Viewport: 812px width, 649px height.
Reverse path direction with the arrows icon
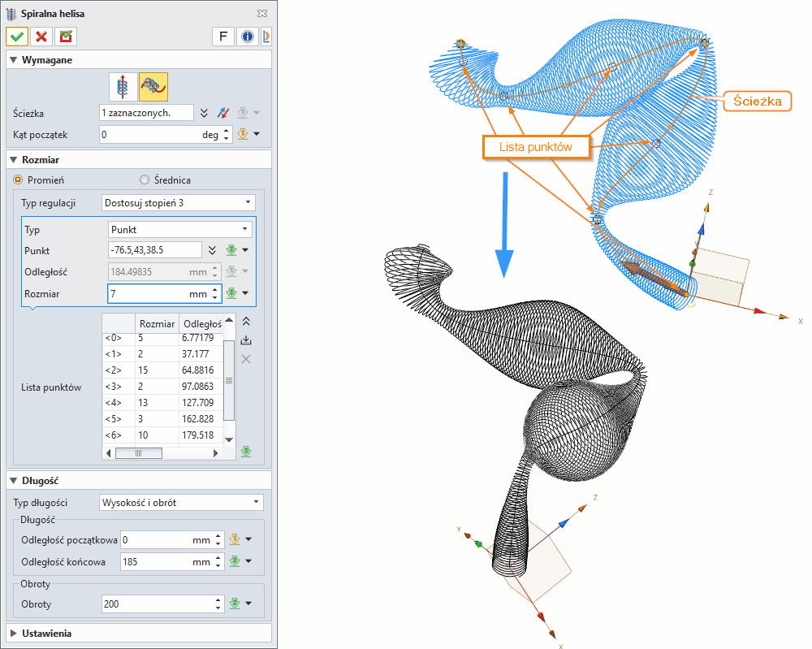223,112
